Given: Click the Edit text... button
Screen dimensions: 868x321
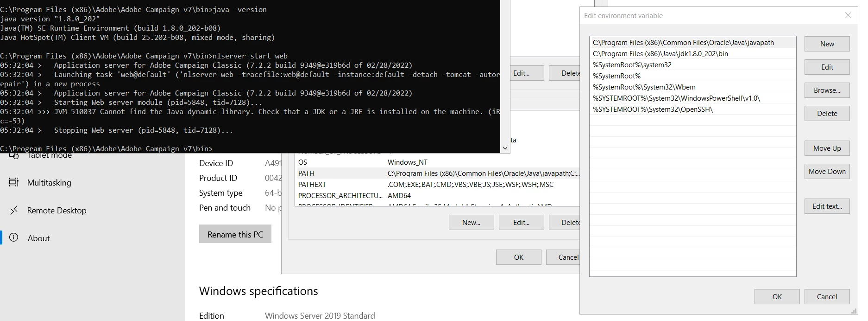Looking at the screenshot, I should [x=827, y=206].
